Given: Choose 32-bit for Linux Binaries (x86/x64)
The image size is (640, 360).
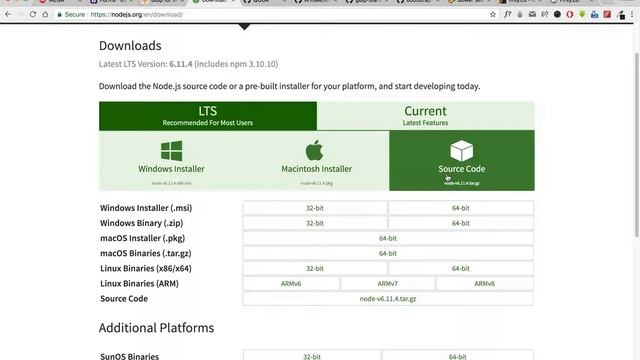Looking at the screenshot, I should point(315,269).
